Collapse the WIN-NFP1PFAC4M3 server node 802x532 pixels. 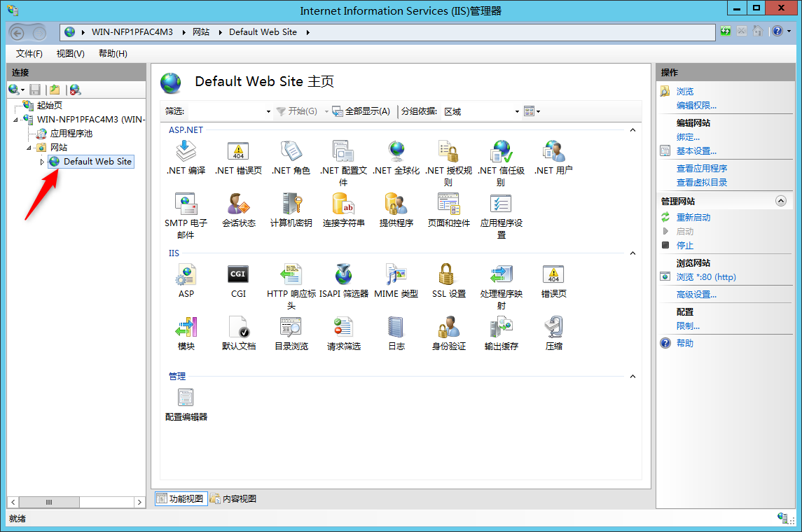[16, 120]
